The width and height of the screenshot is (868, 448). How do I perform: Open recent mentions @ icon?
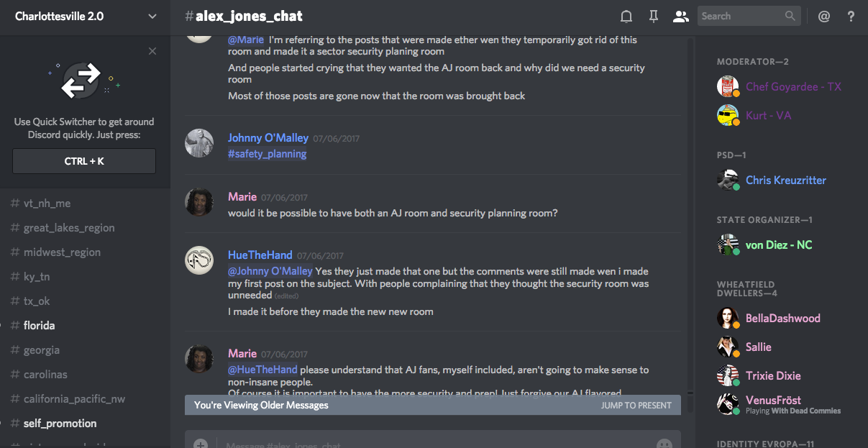(824, 16)
